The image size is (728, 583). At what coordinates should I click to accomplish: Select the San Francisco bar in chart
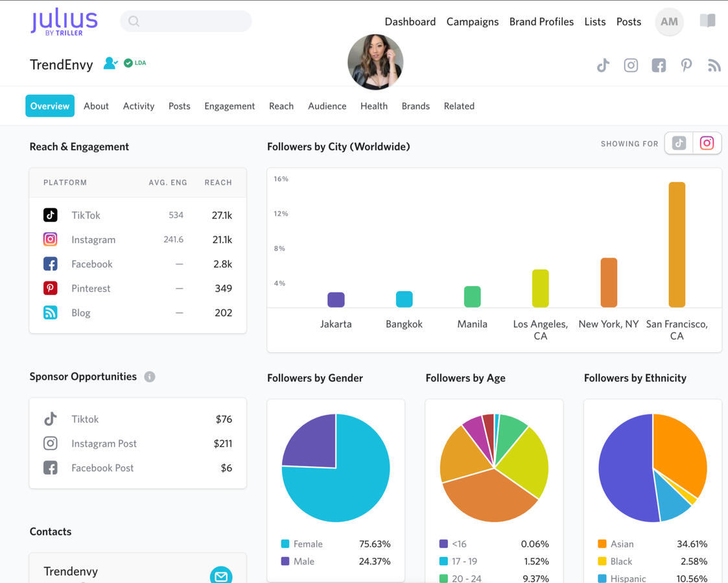(x=676, y=244)
